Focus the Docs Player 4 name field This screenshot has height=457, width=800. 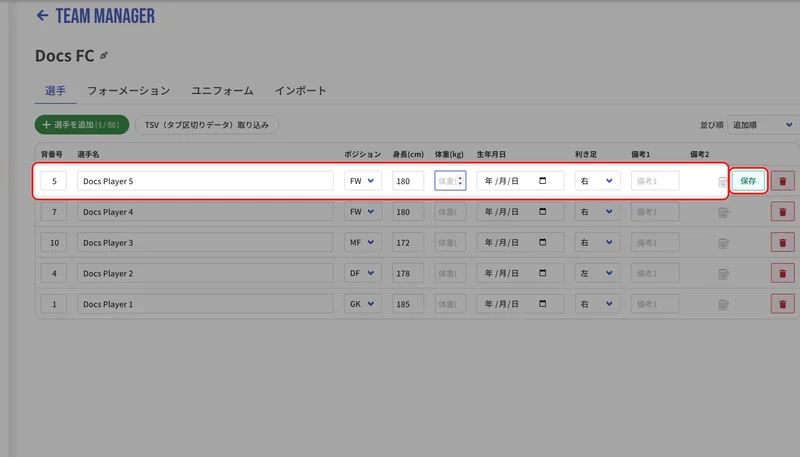click(205, 212)
